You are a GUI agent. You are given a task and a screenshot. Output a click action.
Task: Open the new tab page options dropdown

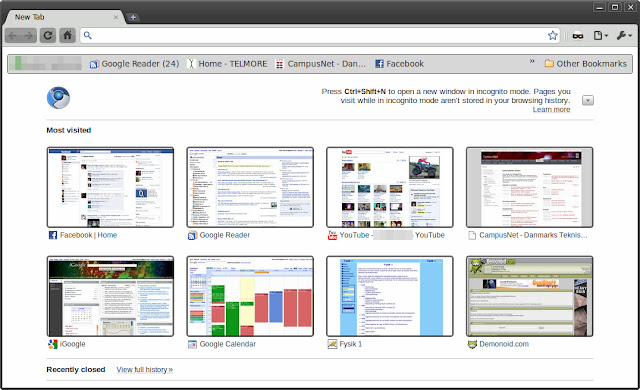(x=588, y=100)
